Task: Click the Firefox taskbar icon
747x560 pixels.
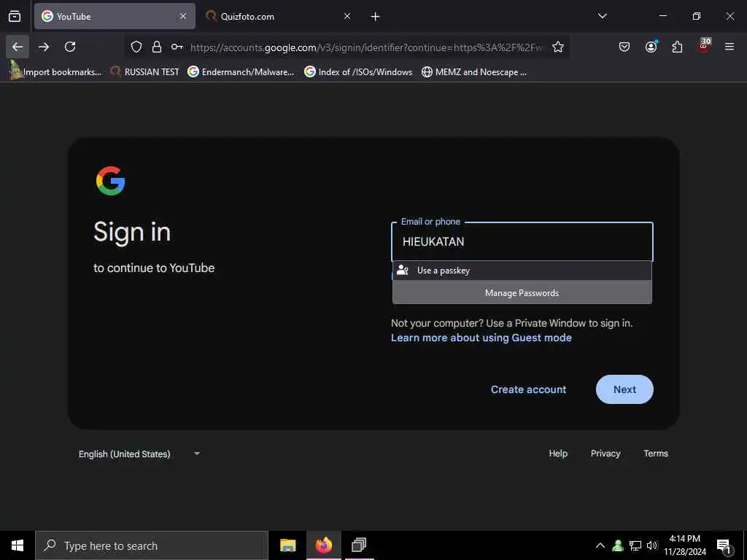Action: (324, 545)
